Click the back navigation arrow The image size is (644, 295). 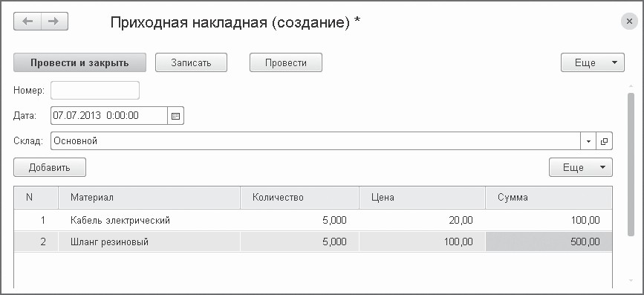(x=27, y=22)
